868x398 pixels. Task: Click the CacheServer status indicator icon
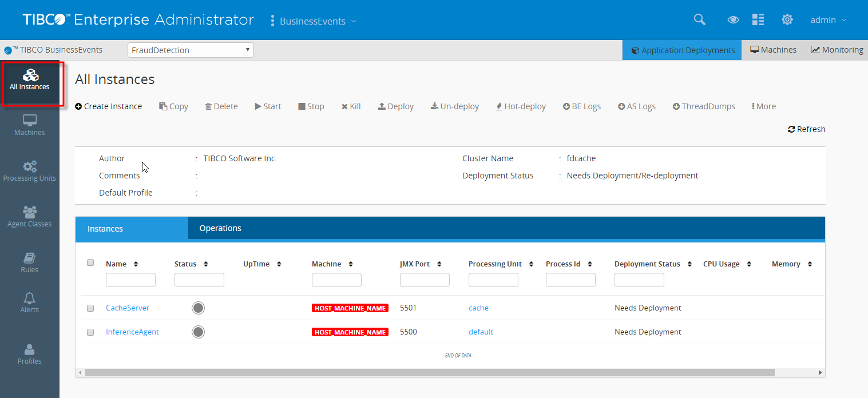click(x=198, y=308)
